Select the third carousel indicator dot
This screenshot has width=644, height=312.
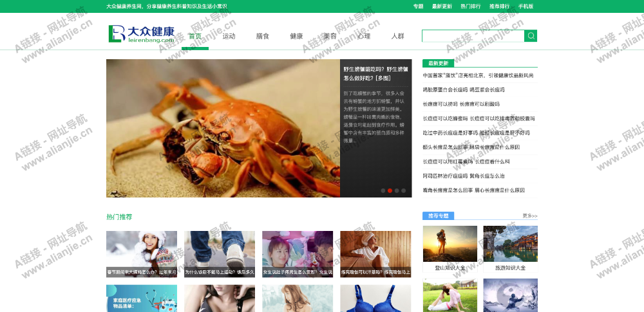click(397, 190)
